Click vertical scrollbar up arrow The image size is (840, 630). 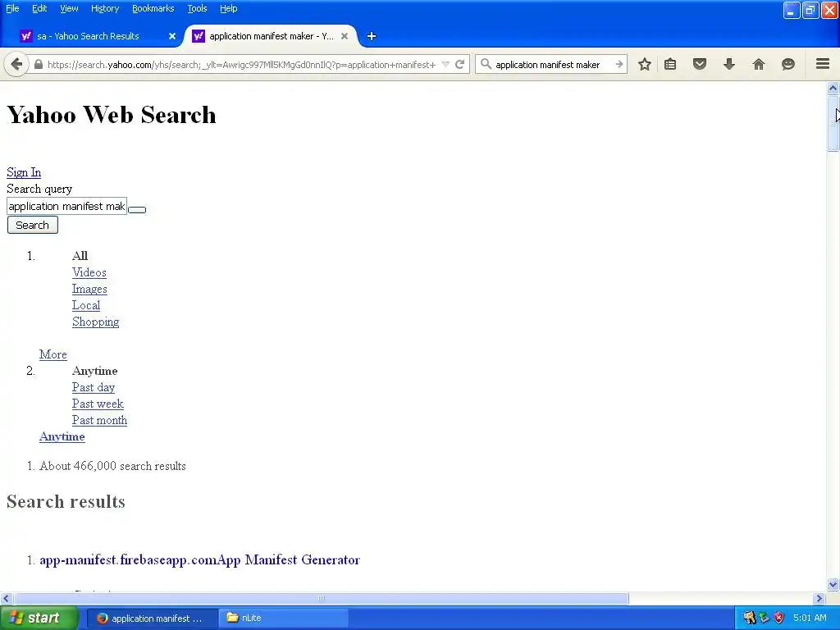pos(833,88)
